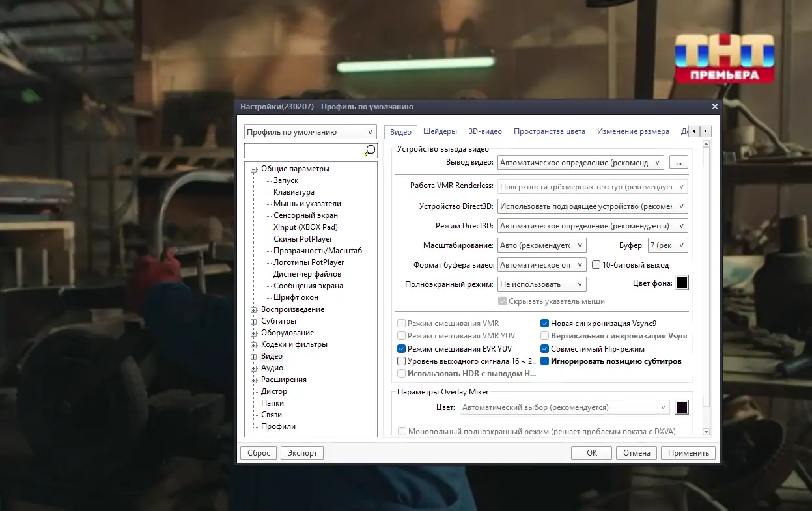Image resolution: width=812 pixels, height=511 pixels.
Task: Expand the Воспроизведение tree node
Action: [254, 309]
